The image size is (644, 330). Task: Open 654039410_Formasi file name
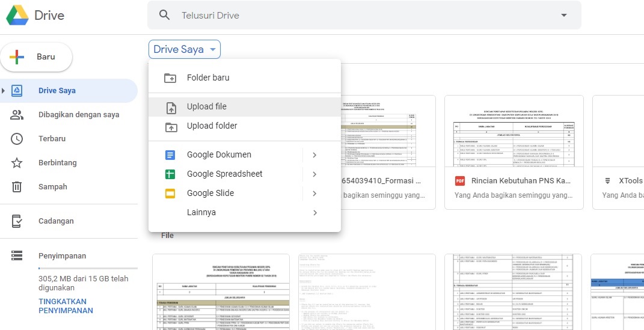(382, 180)
